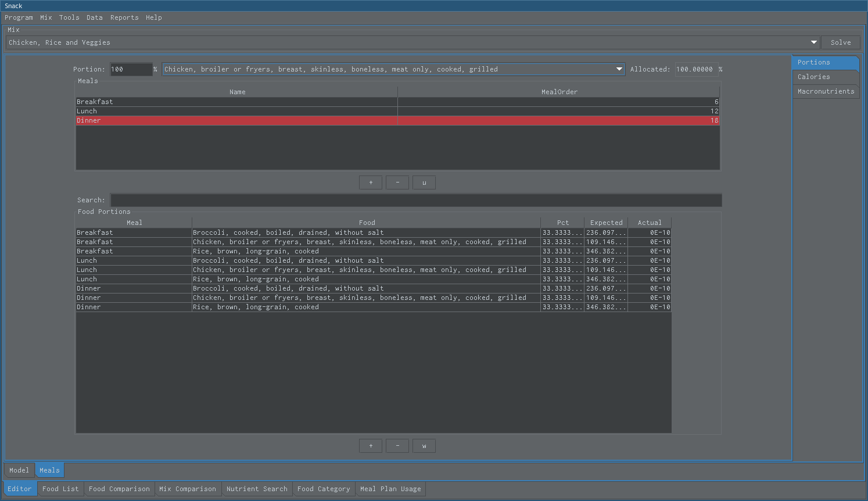868x501 pixels.
Task: Click the Solve button
Action: click(841, 42)
